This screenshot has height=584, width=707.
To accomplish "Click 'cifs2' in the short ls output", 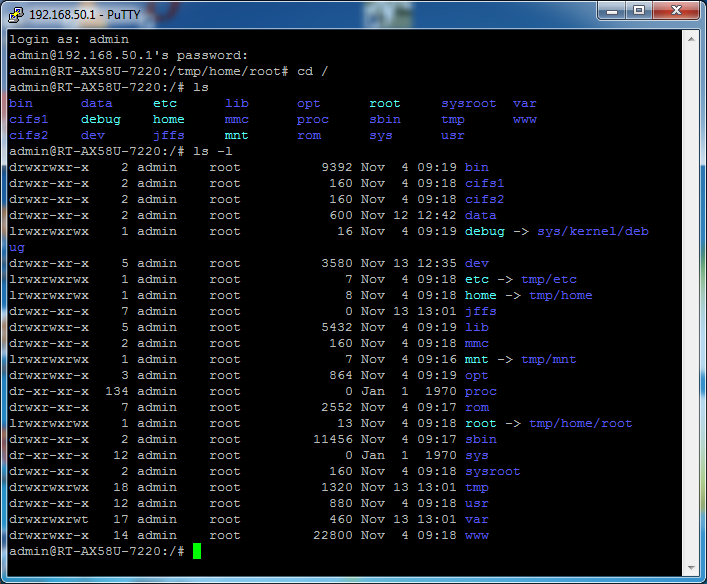I will pyautogui.click(x=28, y=135).
